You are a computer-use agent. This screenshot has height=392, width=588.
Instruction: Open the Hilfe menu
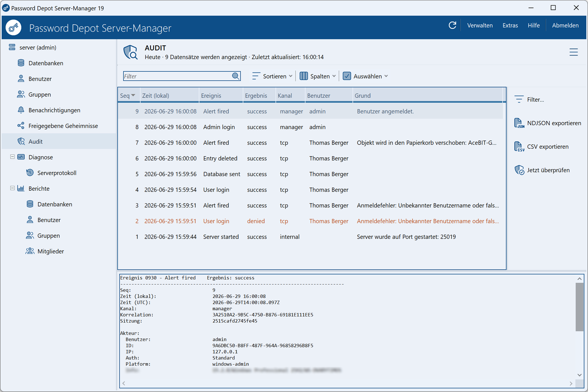pos(534,25)
